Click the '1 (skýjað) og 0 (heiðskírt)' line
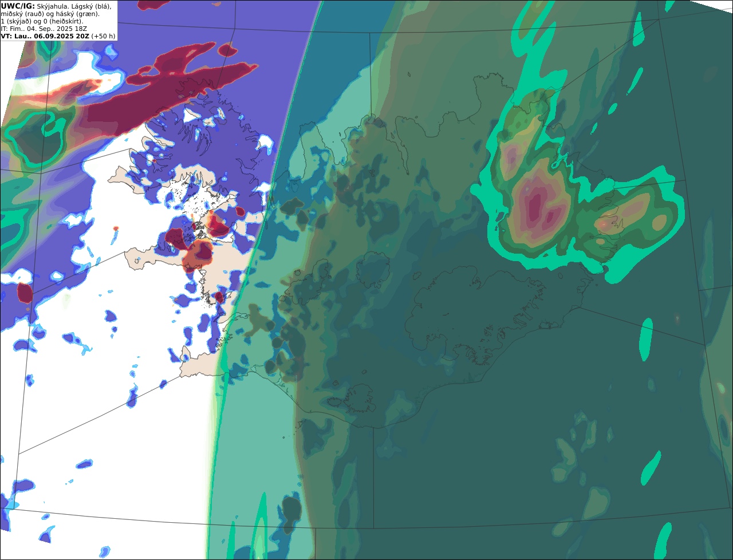 (x=42, y=22)
